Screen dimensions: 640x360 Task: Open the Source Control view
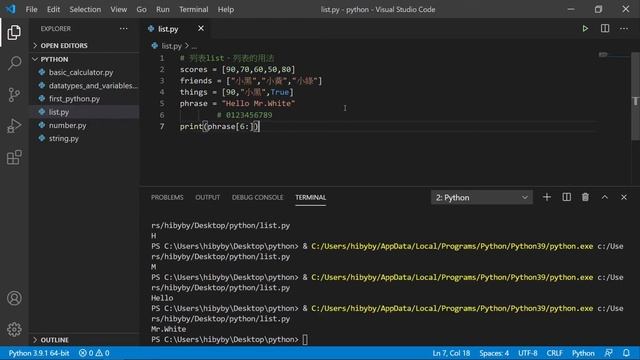[14, 94]
